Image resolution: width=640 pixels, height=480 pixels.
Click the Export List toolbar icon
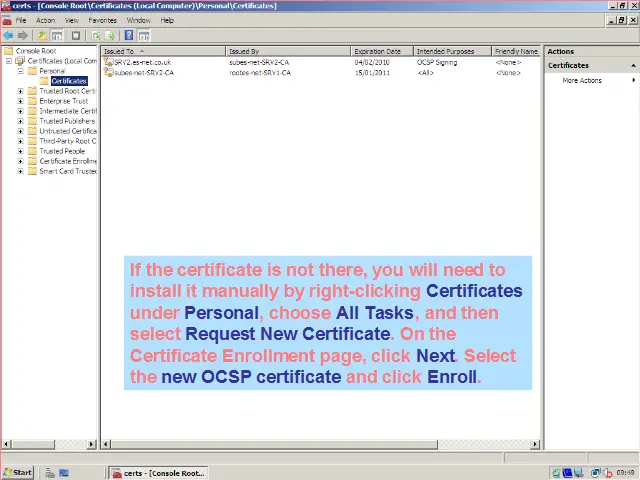[109, 35]
